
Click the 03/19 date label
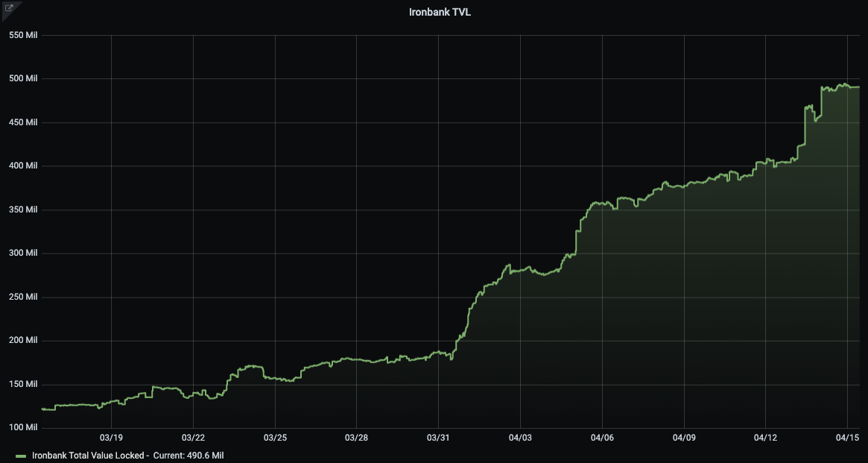[x=111, y=438]
